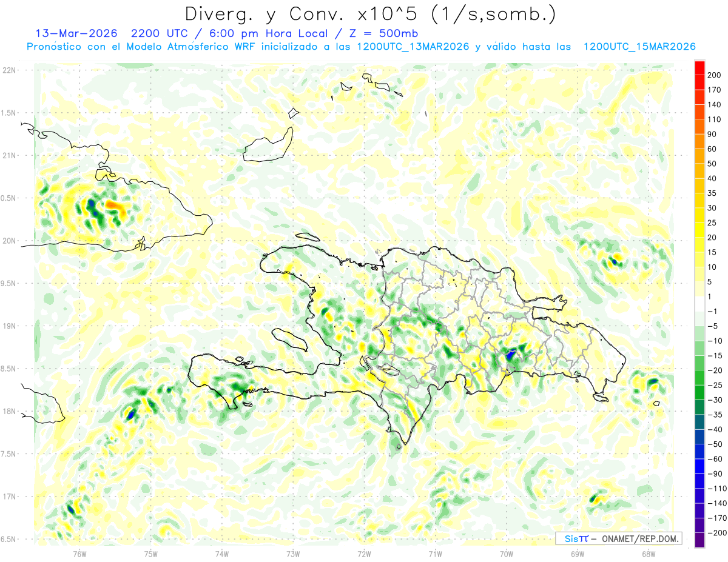Click the colorbar value '-110'
Image resolution: width=728 pixels, height=562 pixels.
(x=718, y=488)
